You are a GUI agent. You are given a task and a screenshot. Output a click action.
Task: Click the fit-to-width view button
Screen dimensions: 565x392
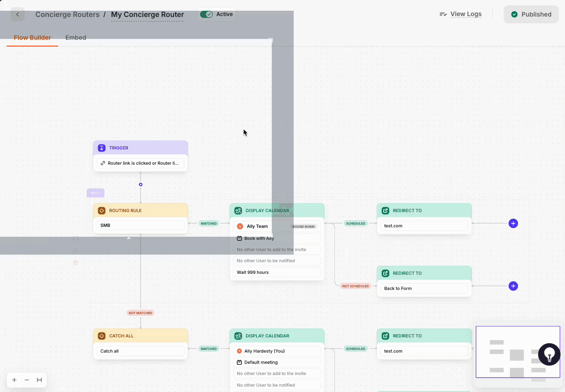(39, 380)
